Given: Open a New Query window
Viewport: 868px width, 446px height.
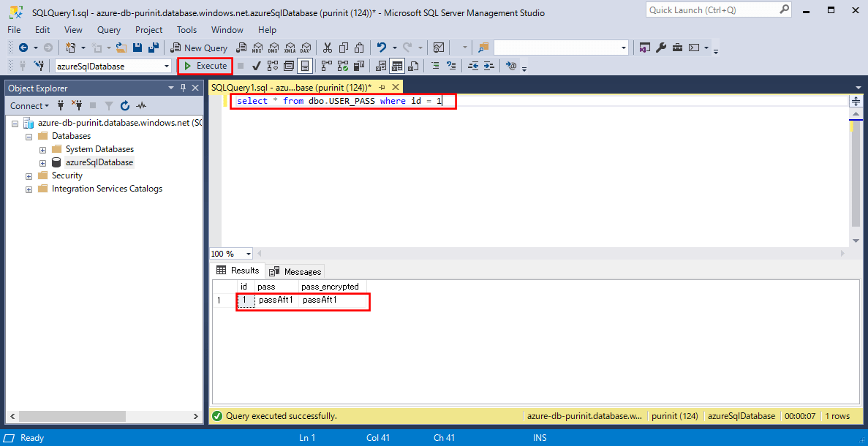Looking at the screenshot, I should (200, 48).
